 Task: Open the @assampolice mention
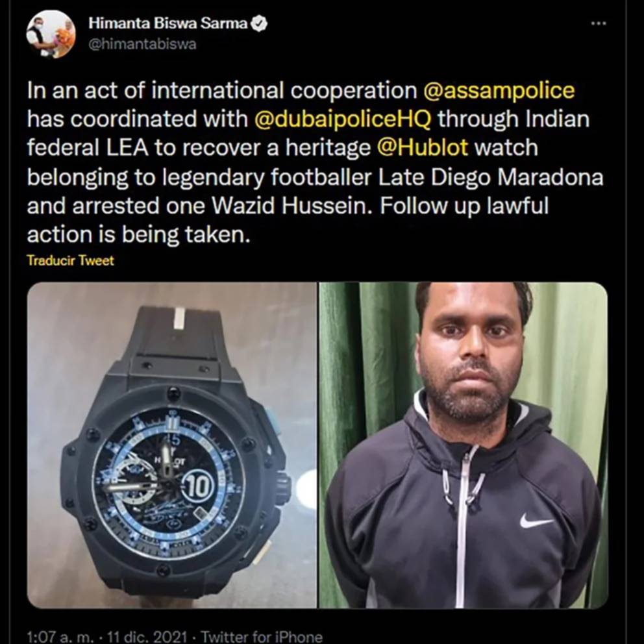coord(499,90)
